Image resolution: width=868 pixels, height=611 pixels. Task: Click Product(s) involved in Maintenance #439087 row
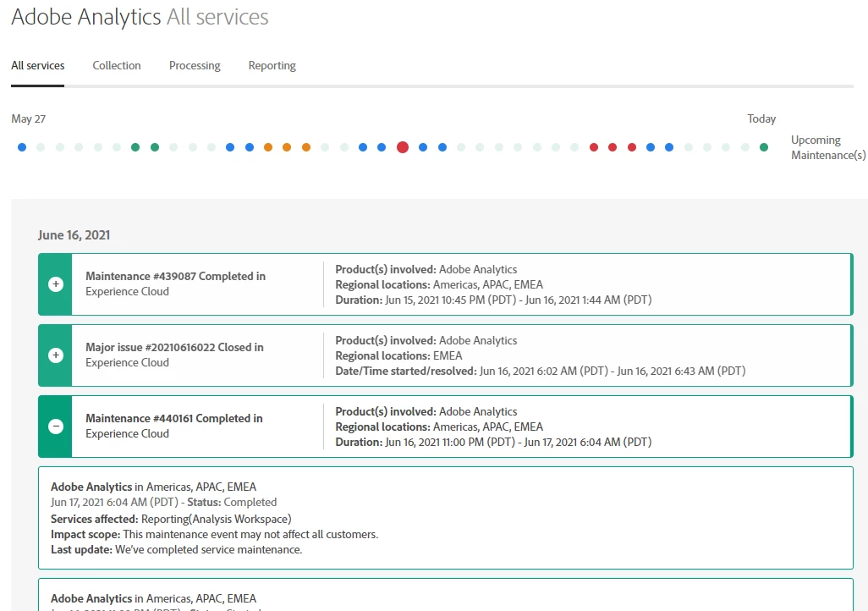tap(426, 269)
